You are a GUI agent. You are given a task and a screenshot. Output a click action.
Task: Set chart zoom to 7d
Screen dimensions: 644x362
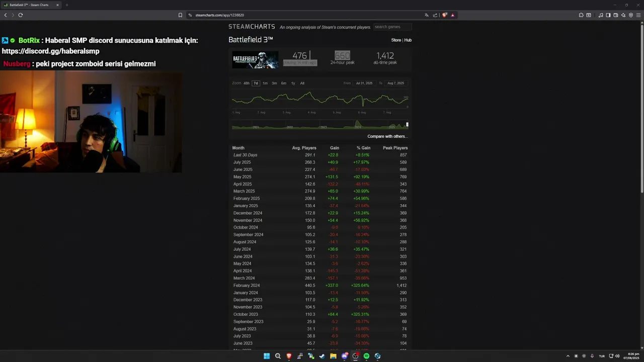[256, 83]
